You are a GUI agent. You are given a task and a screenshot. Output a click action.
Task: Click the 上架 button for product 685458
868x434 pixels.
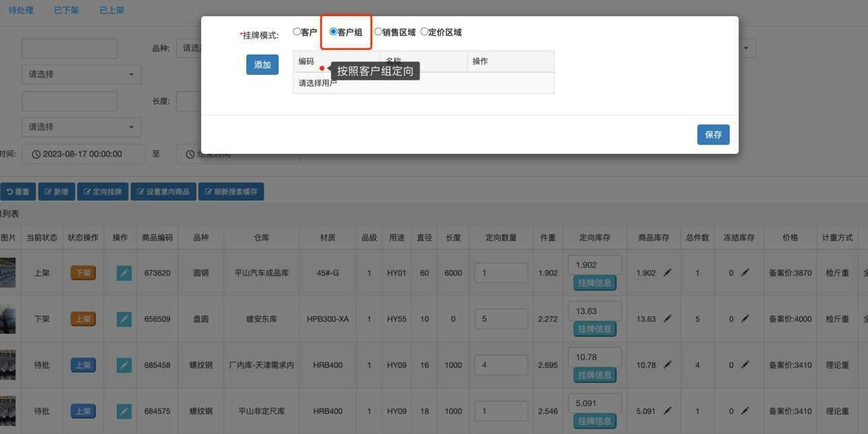coord(83,365)
